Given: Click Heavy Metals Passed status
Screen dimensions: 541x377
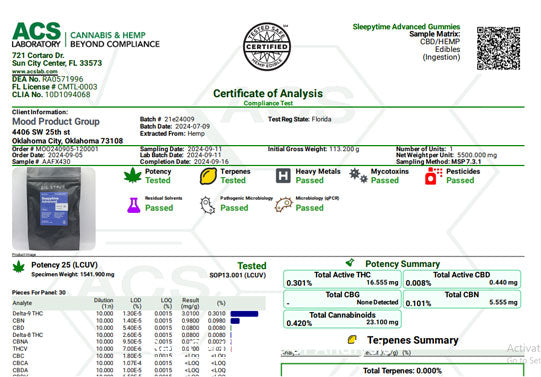Looking at the screenshot, I should pyautogui.click(x=309, y=180).
